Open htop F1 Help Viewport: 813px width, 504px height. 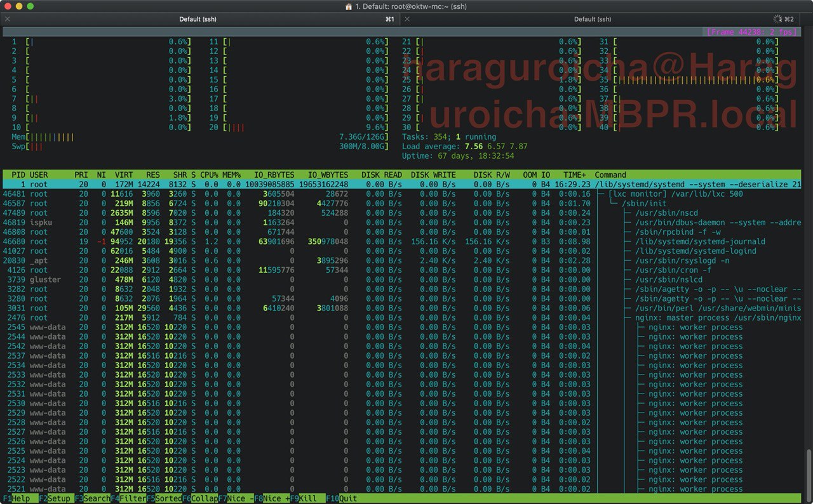click(x=16, y=499)
